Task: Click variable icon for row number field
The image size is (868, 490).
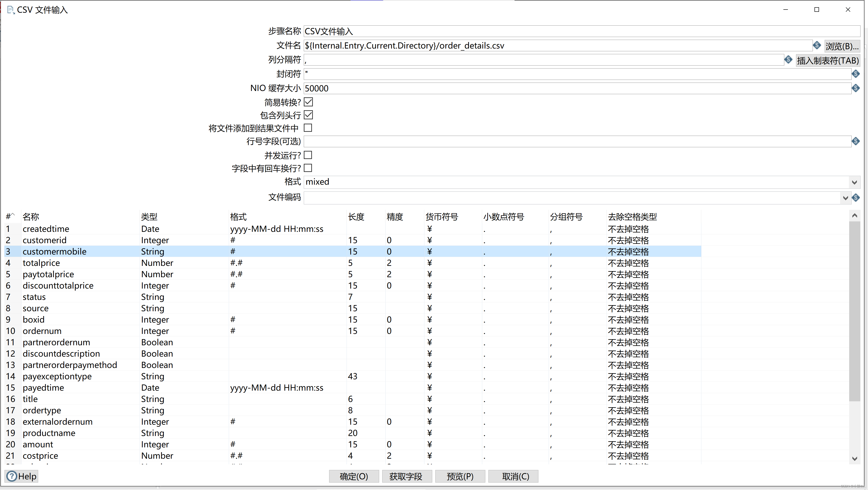Action: point(856,141)
